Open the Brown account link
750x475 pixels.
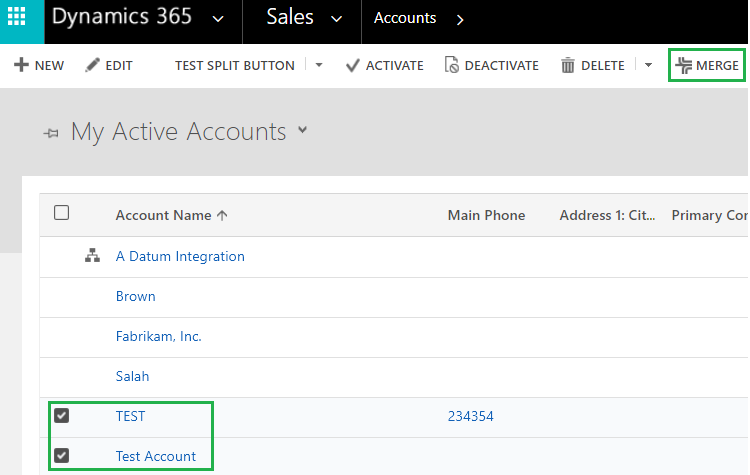tap(136, 296)
